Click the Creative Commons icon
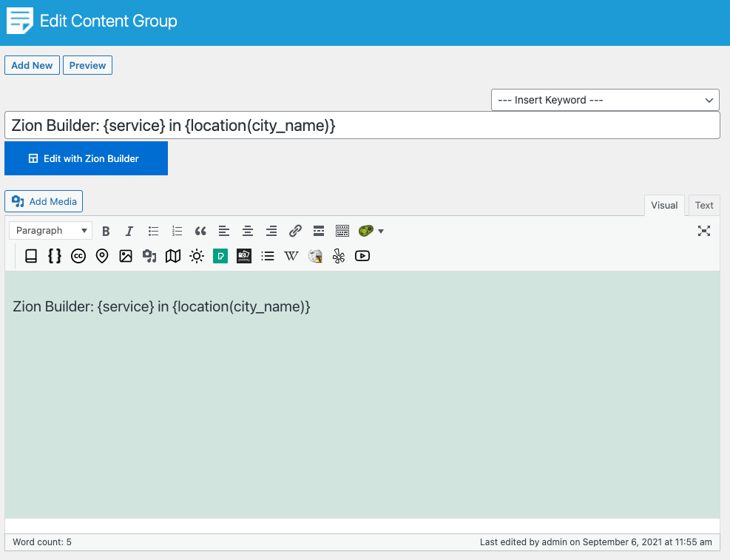Image resolution: width=730 pixels, height=560 pixels. pos(78,256)
